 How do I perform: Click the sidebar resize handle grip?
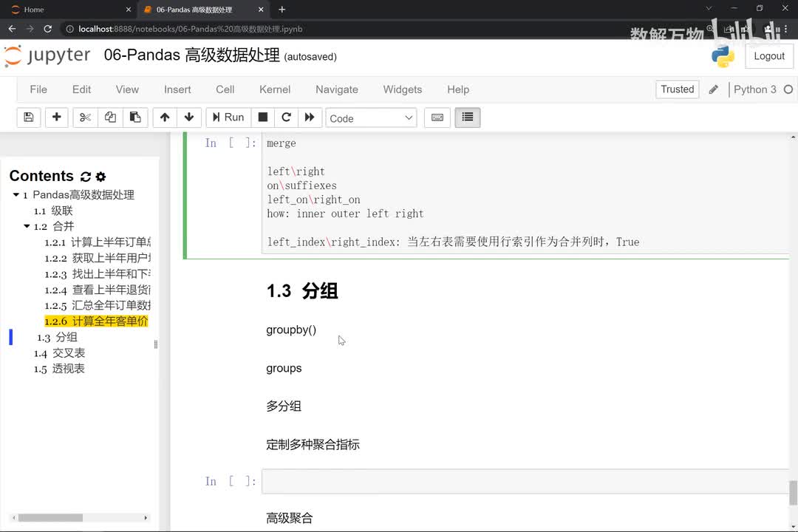[156, 344]
